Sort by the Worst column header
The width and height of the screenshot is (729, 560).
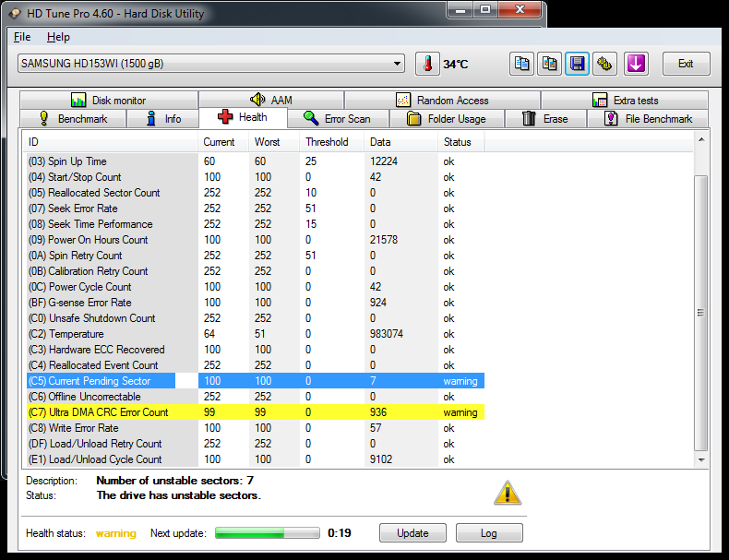274,142
